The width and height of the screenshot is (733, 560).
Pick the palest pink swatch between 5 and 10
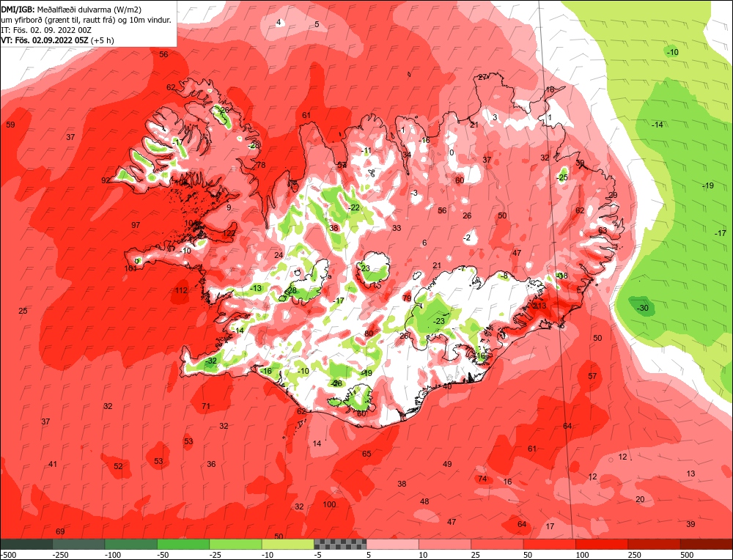click(393, 544)
